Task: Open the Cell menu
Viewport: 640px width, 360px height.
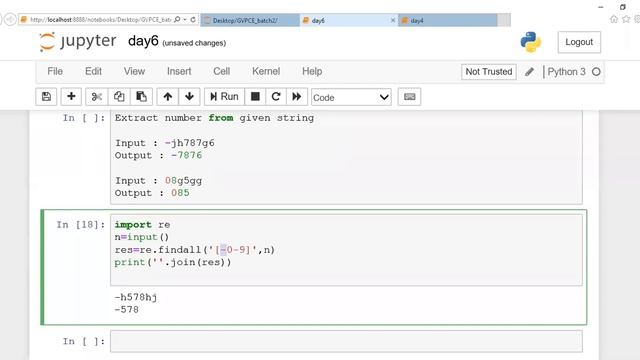Action: click(x=222, y=71)
